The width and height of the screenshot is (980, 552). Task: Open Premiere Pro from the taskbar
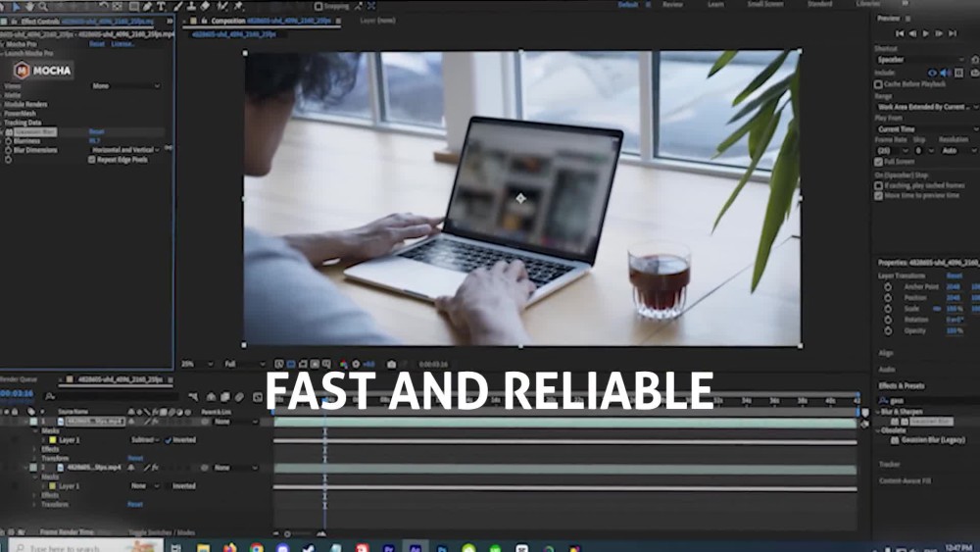[388, 548]
